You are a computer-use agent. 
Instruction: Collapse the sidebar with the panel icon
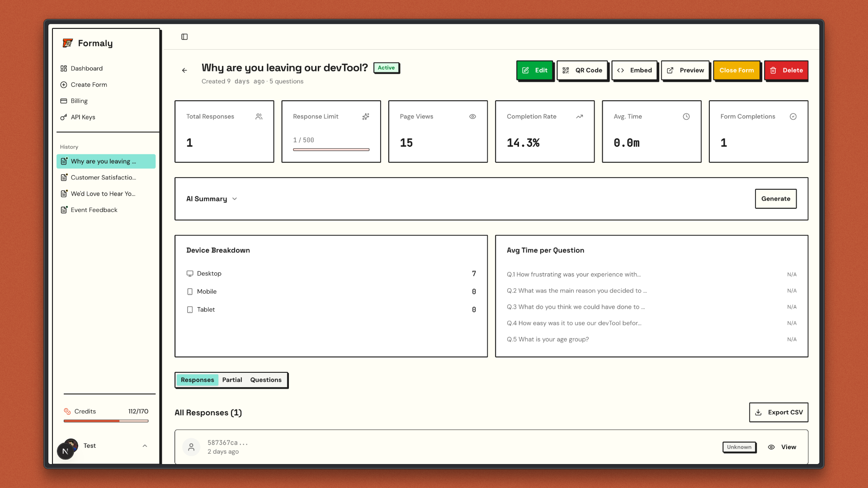(184, 37)
